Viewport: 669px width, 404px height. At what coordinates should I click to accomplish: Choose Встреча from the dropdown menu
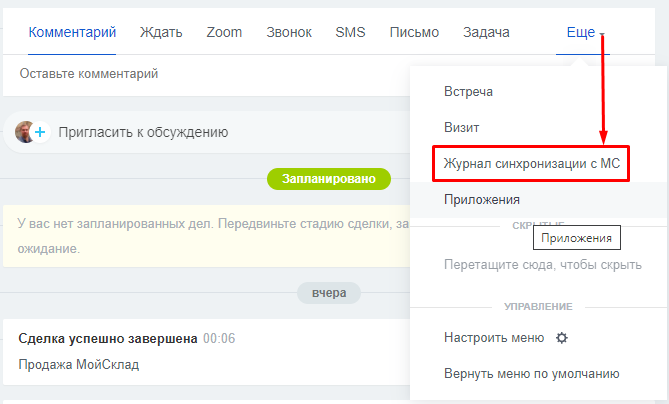click(469, 92)
